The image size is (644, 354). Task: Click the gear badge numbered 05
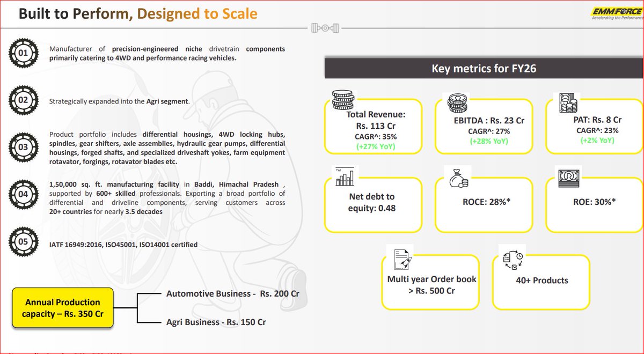pyautogui.click(x=23, y=242)
